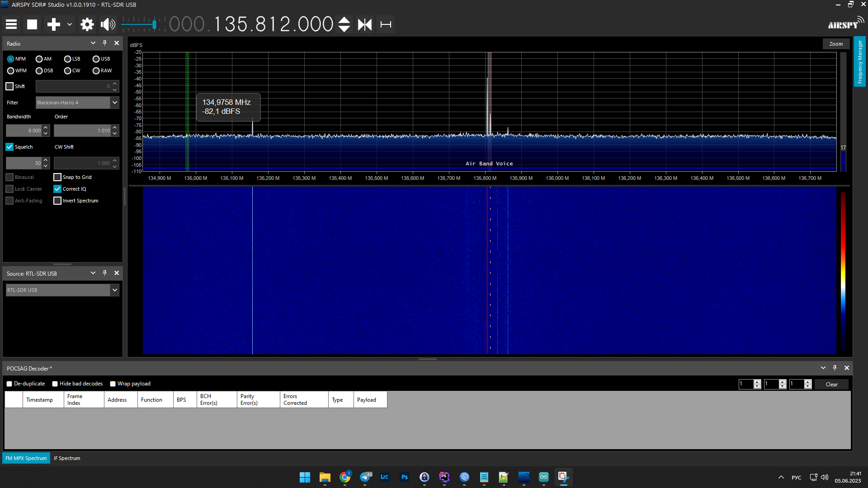Adjust the volume slider handle
This screenshot has height=488, width=868.
coord(155,24)
